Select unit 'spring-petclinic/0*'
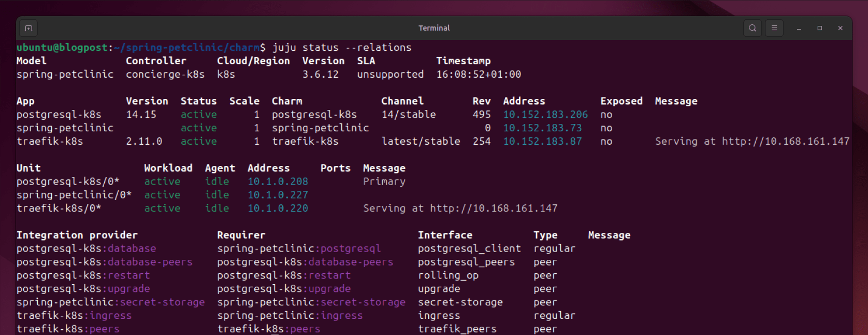 click(x=74, y=195)
